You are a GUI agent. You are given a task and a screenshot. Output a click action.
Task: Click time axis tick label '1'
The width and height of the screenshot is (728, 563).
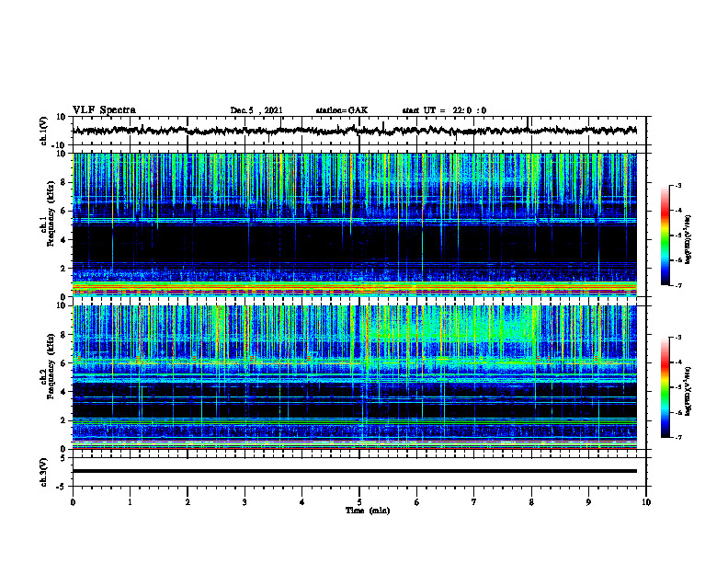[130, 502]
